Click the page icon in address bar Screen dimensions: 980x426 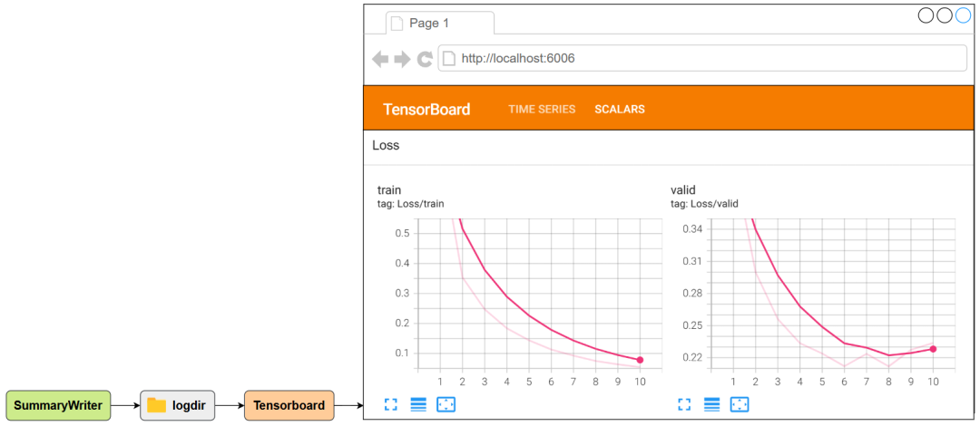448,59
